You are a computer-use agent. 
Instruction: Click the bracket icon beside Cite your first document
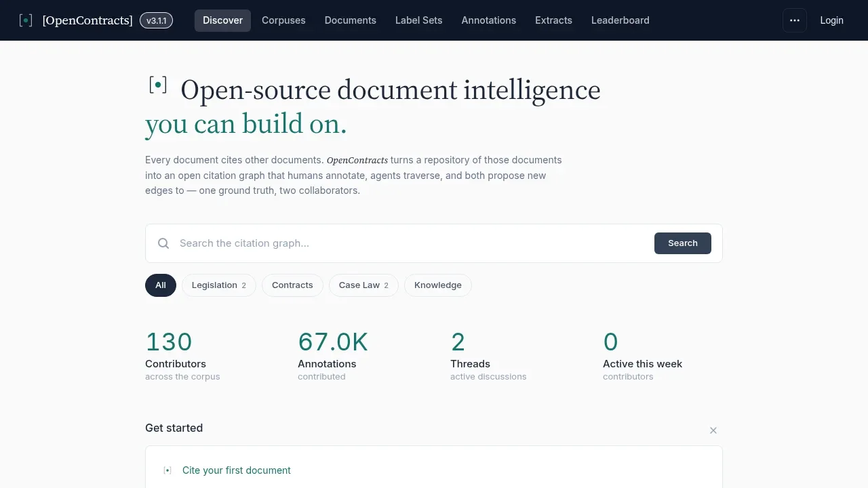[x=167, y=470]
